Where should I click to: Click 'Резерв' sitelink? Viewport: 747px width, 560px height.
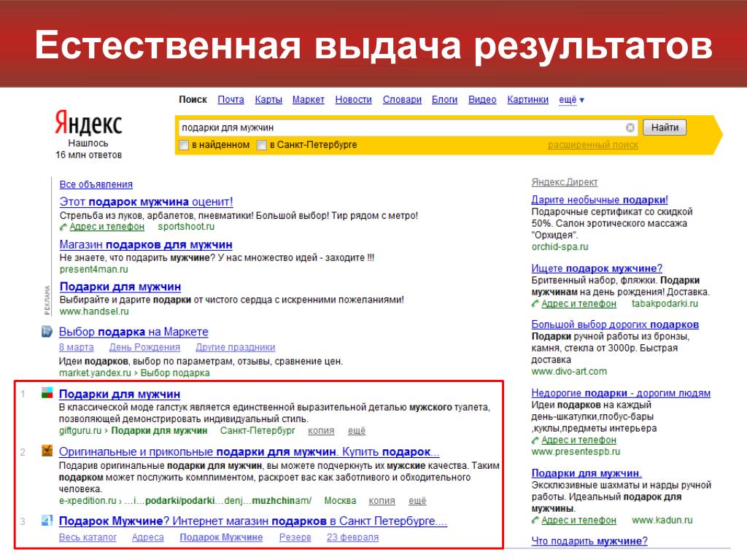295,537
